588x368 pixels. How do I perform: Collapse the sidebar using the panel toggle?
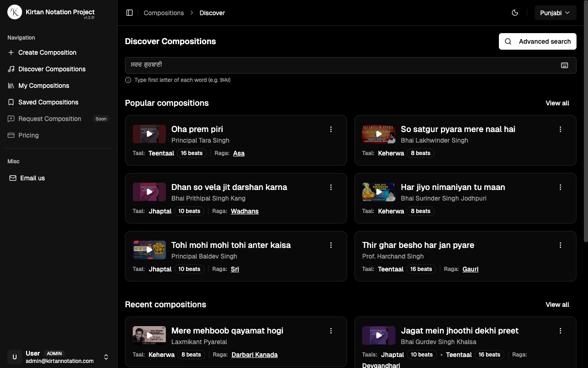pos(130,12)
